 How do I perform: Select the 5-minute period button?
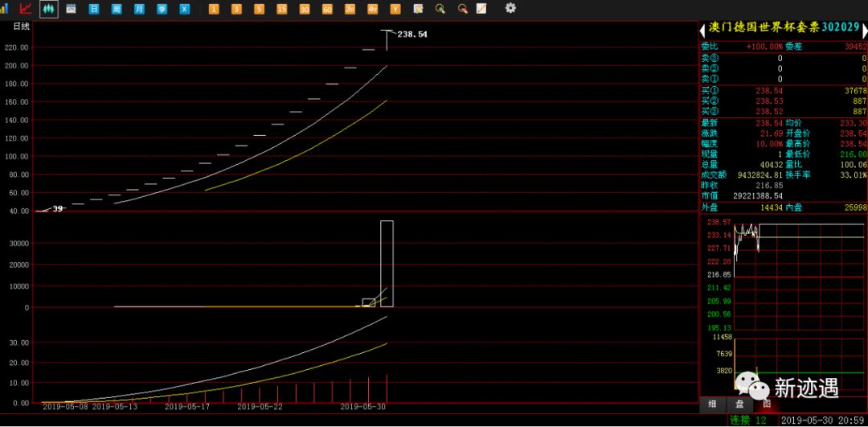click(x=259, y=9)
